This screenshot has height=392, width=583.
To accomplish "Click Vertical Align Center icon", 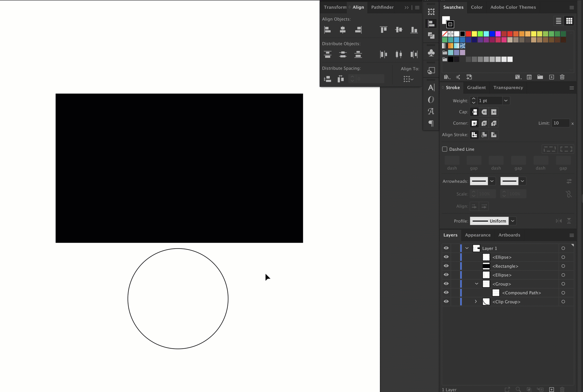I will pyautogui.click(x=399, y=30).
